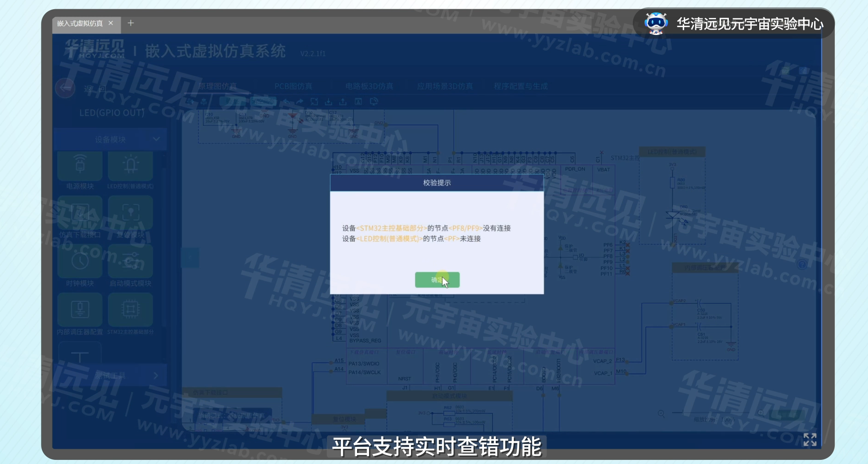
Task: Open a new browser tab with plus
Action: click(131, 23)
